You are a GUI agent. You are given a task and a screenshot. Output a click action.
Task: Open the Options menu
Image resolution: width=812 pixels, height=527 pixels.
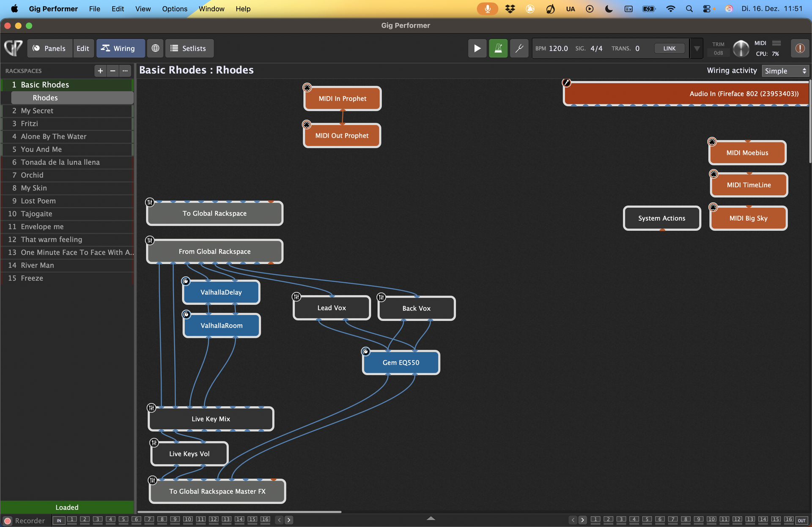coord(174,8)
